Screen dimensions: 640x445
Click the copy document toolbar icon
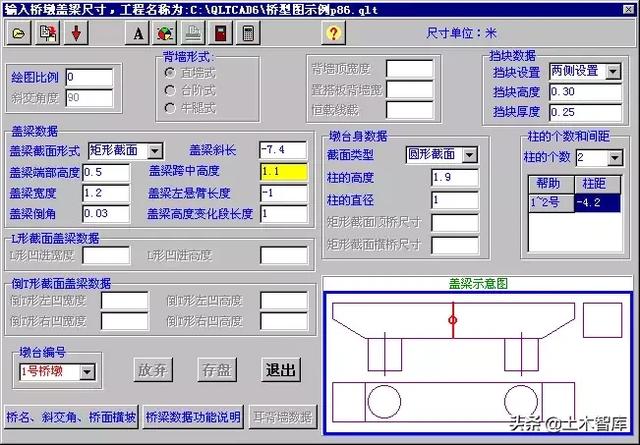click(47, 32)
